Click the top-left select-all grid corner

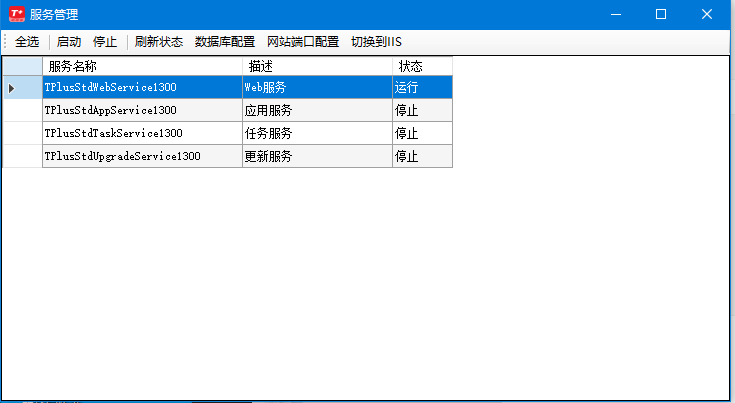pos(22,66)
